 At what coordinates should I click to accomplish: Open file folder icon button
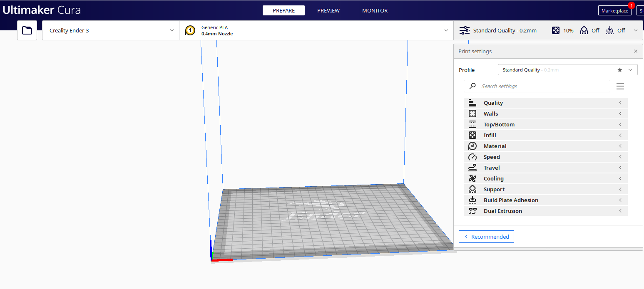coord(27,30)
